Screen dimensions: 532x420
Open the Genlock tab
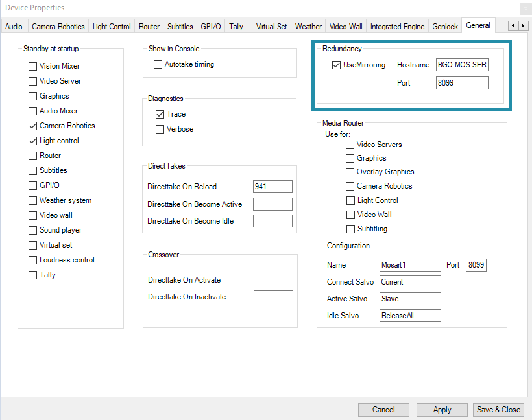(445, 27)
